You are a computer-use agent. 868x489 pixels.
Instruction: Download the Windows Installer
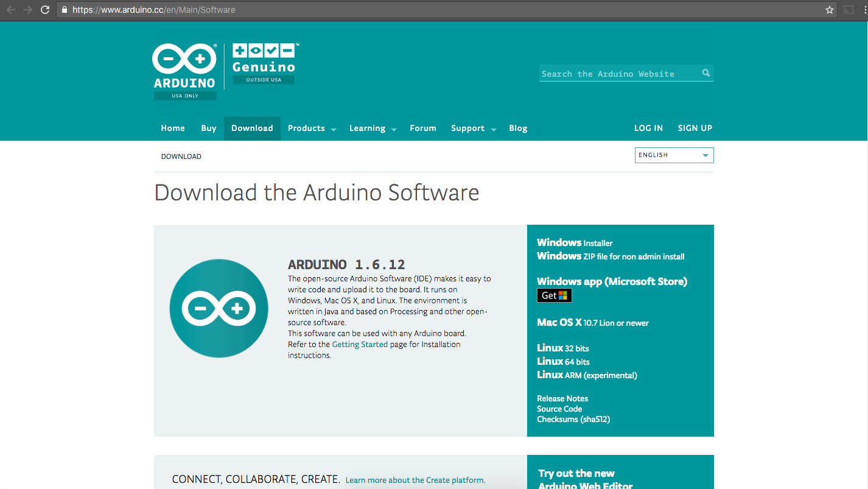pos(575,243)
